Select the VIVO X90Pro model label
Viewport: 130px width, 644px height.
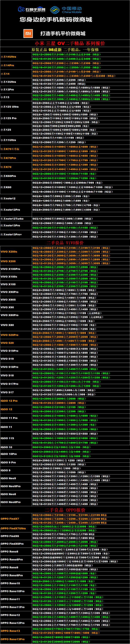[10, 292]
